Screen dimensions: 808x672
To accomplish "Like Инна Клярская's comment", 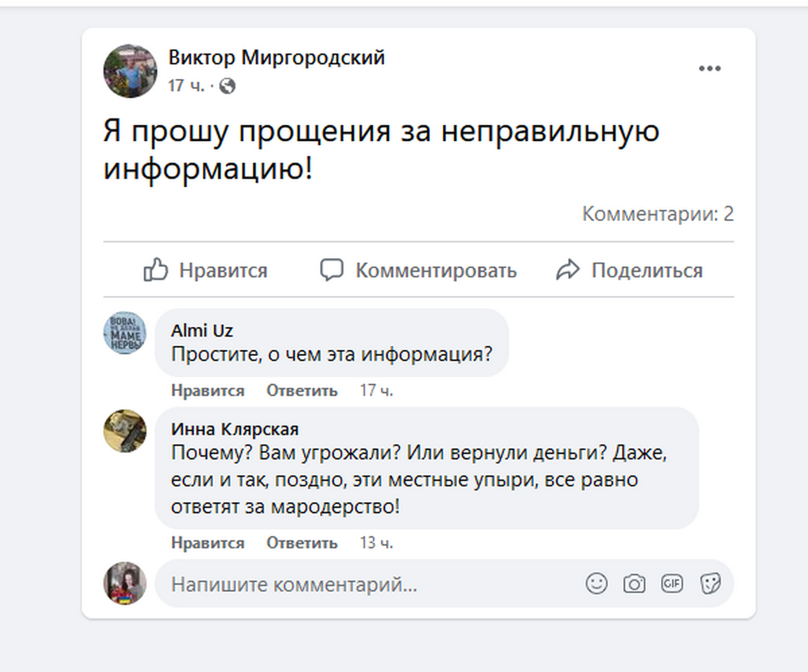I will tap(207, 543).
